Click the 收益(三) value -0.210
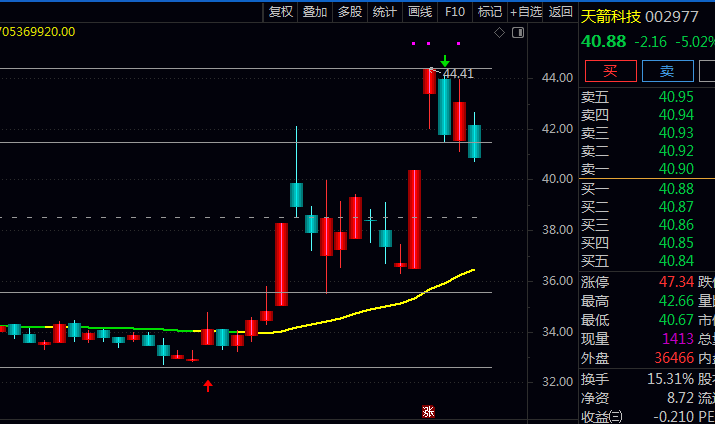The width and height of the screenshot is (715, 424). (674, 417)
